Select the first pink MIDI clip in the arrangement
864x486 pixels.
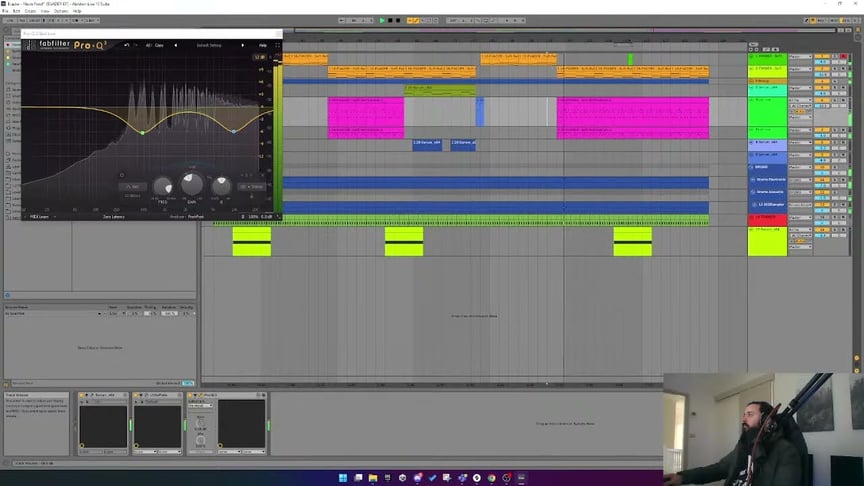point(366,112)
